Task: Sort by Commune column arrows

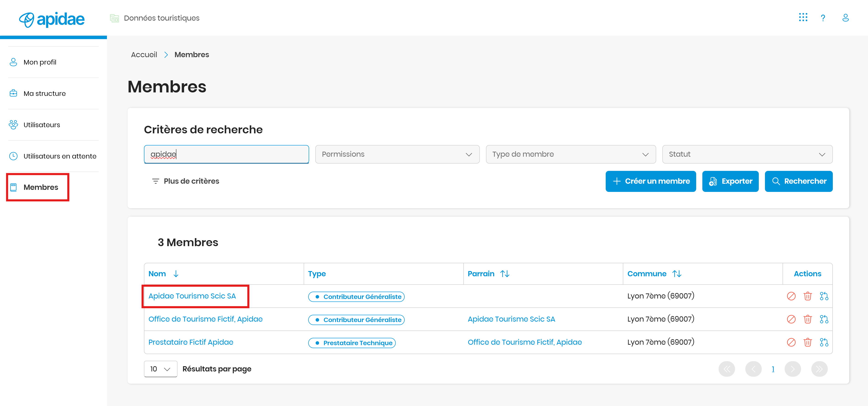Action: (677, 274)
